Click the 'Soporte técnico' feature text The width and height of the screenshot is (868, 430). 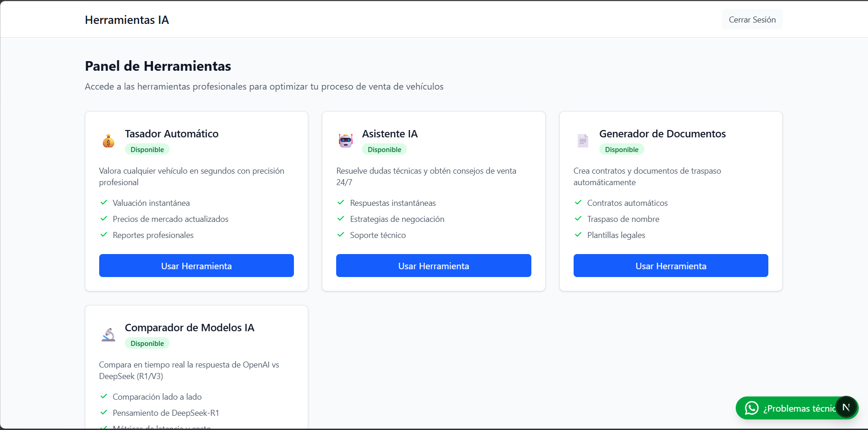tap(378, 235)
